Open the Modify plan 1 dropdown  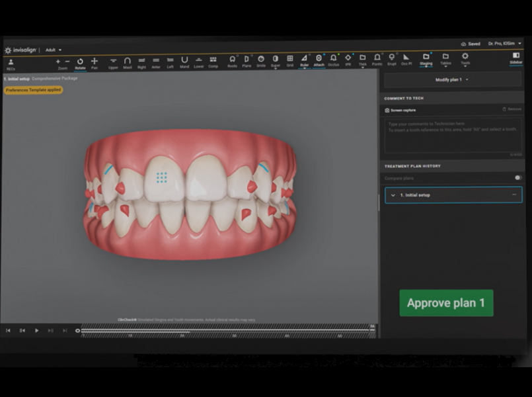452,79
